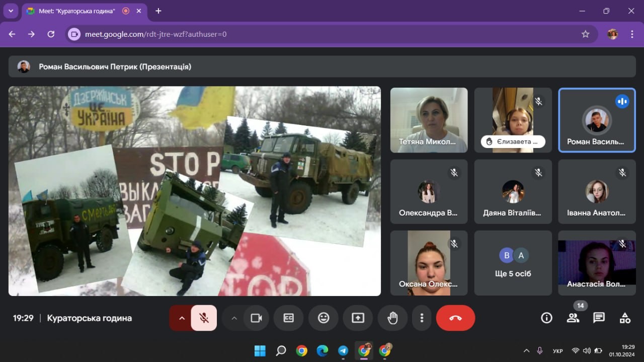Show the participants people list
Viewport: 644px width, 362px height.
tap(573, 318)
